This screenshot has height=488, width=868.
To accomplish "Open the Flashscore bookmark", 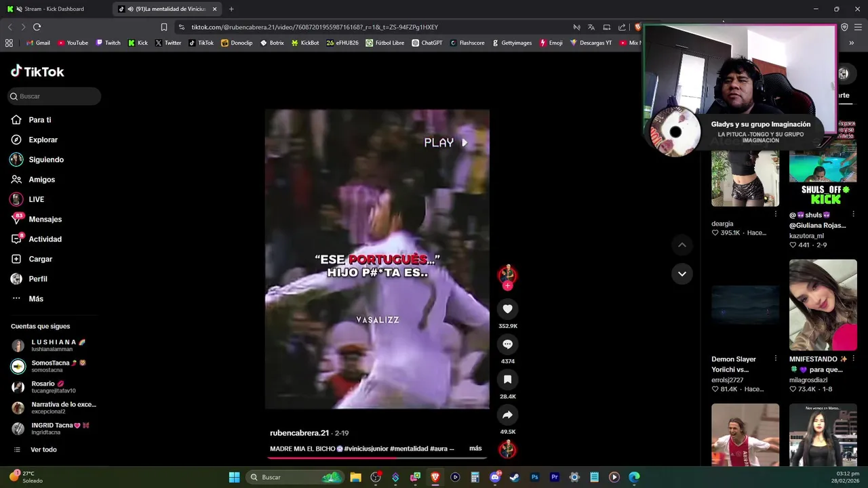I will [467, 43].
